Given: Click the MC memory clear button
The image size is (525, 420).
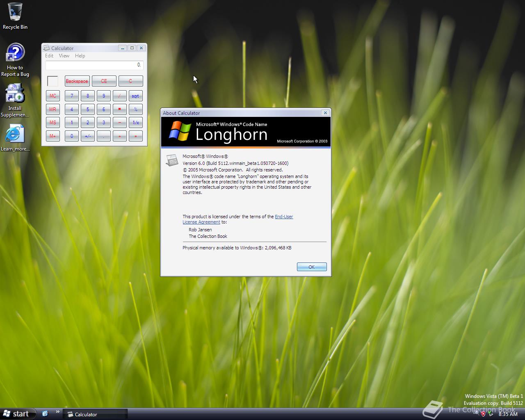Looking at the screenshot, I should (x=53, y=96).
